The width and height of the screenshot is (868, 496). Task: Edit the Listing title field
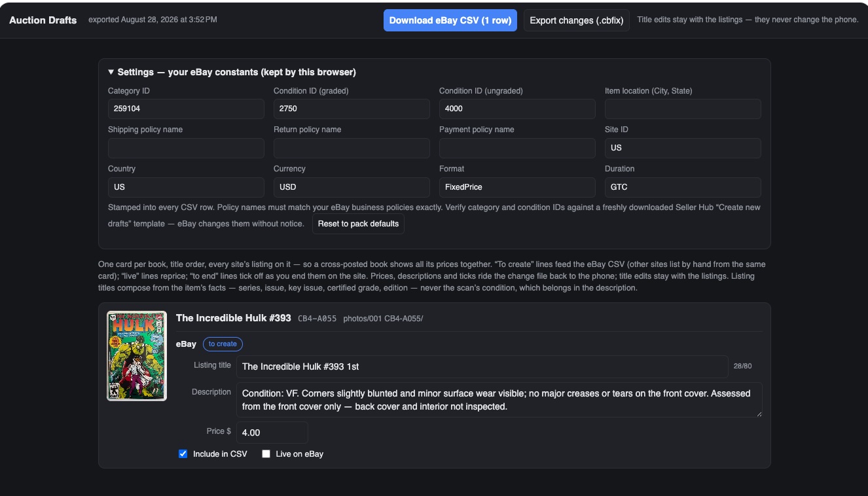482,366
